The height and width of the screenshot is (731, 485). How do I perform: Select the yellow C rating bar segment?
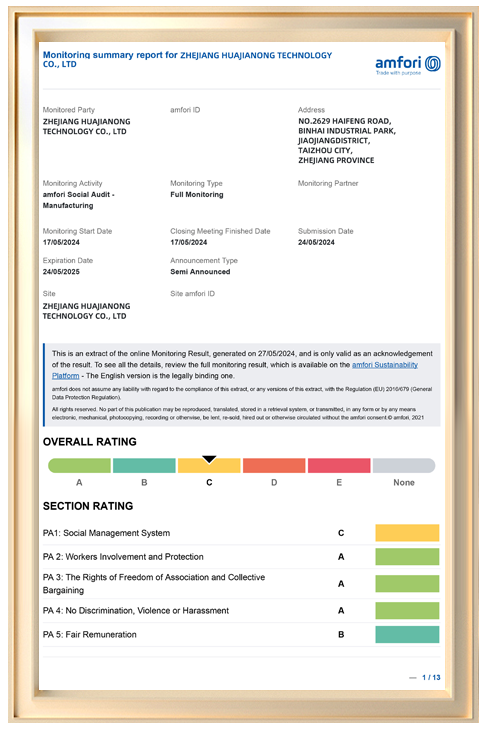click(x=209, y=465)
